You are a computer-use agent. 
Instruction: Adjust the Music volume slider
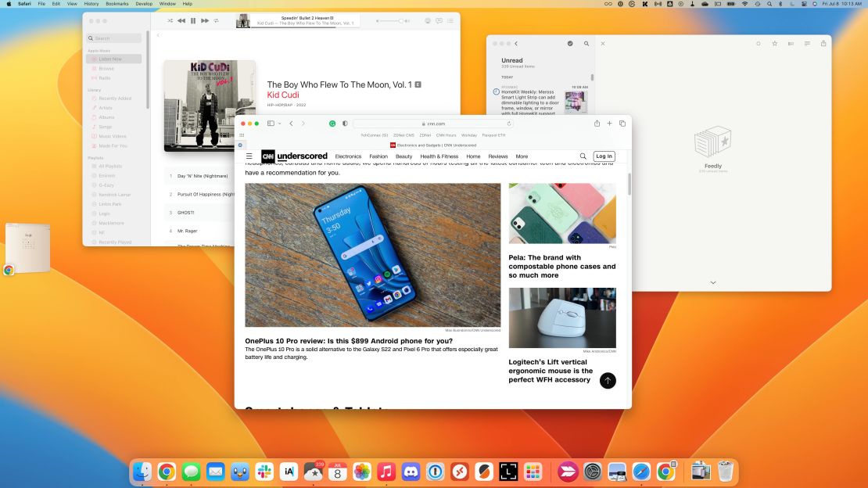click(392, 21)
